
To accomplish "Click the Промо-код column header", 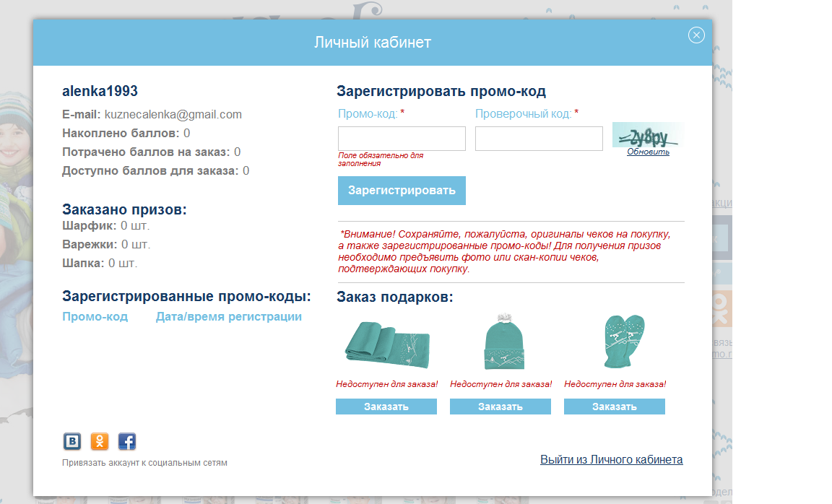I will coord(95,316).
